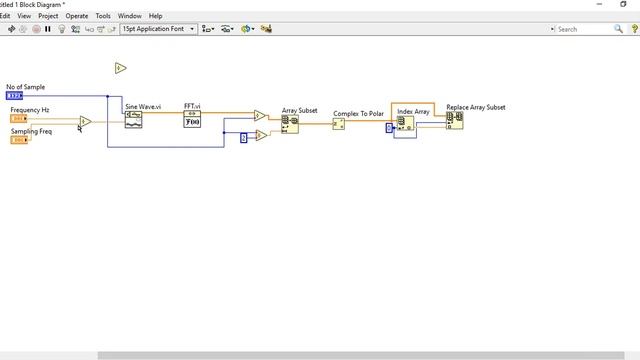Toggle Highlight Execution light bulb
The height and width of the screenshot is (360, 640).
pyautogui.click(x=62, y=29)
